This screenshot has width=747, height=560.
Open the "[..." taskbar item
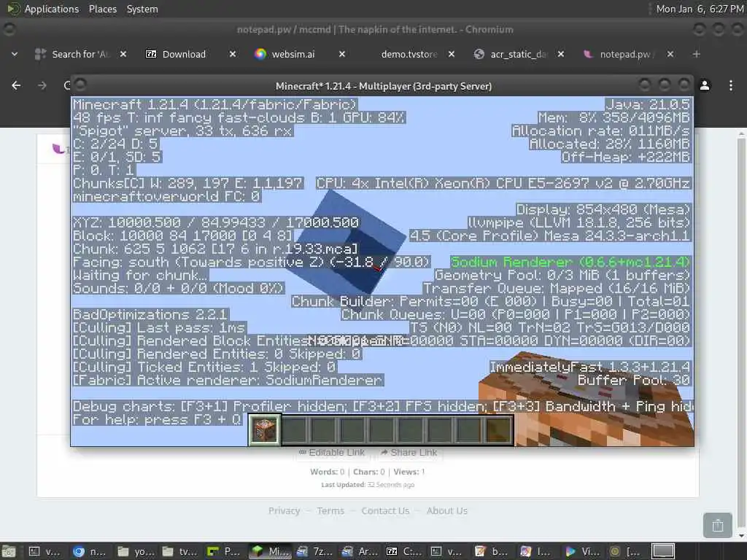click(x=626, y=551)
